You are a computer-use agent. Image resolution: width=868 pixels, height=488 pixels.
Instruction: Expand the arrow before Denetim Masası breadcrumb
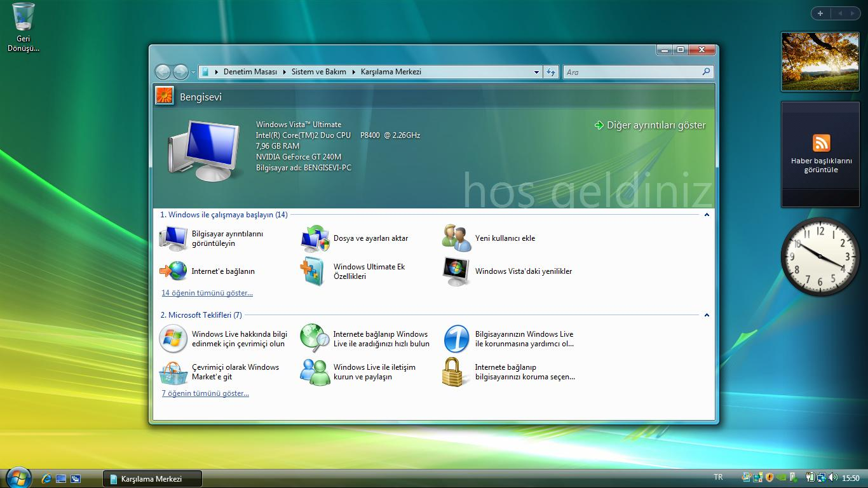coord(217,72)
